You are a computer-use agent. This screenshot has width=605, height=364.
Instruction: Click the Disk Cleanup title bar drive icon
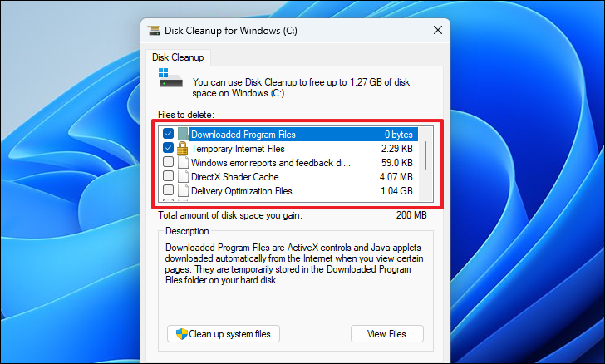(x=154, y=31)
